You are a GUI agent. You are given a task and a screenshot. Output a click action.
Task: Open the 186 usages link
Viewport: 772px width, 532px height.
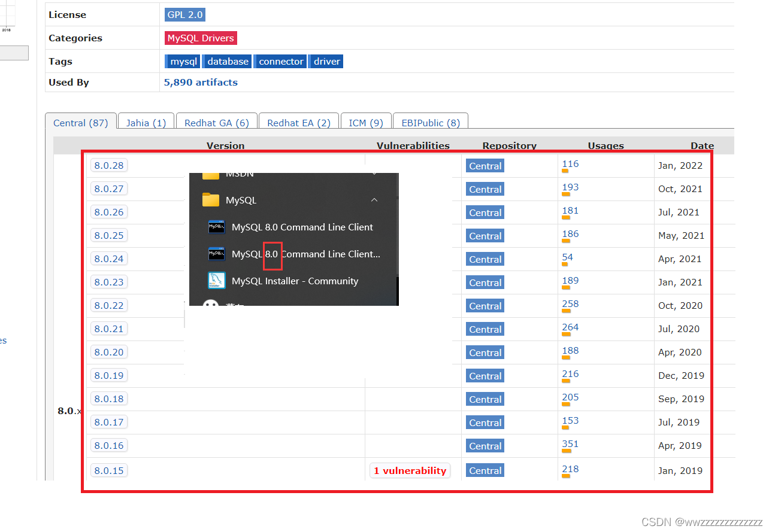tap(570, 234)
